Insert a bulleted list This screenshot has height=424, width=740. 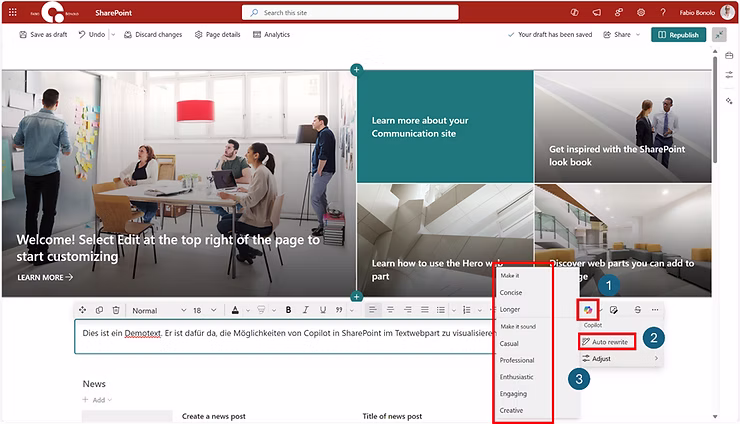point(441,310)
